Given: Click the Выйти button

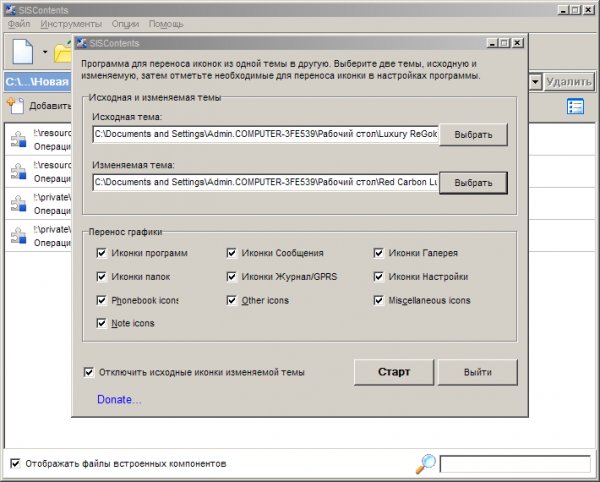Looking at the screenshot, I should pos(478,372).
